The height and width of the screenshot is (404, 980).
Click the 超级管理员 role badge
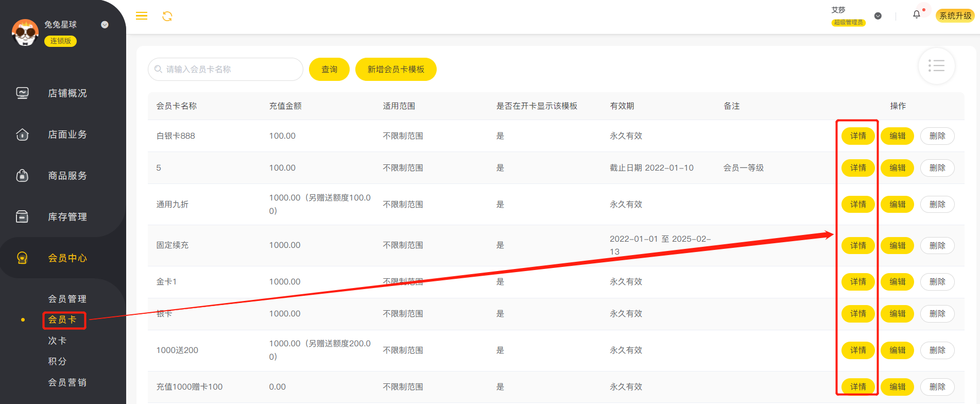848,23
